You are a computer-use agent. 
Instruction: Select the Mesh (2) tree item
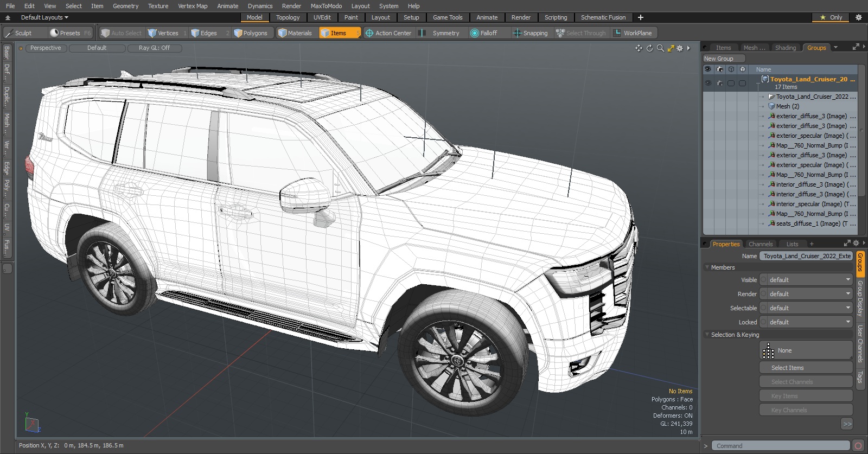(x=787, y=106)
